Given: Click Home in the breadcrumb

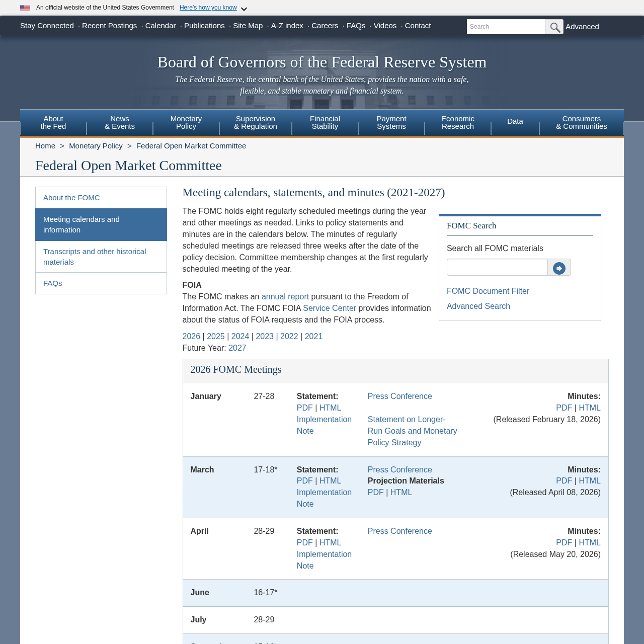Looking at the screenshot, I should click(x=45, y=146).
